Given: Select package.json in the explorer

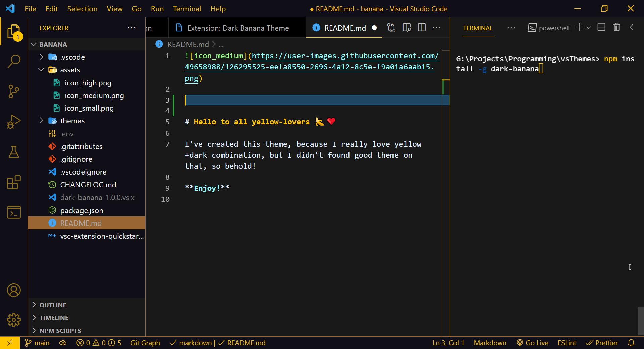Looking at the screenshot, I should point(82,210).
